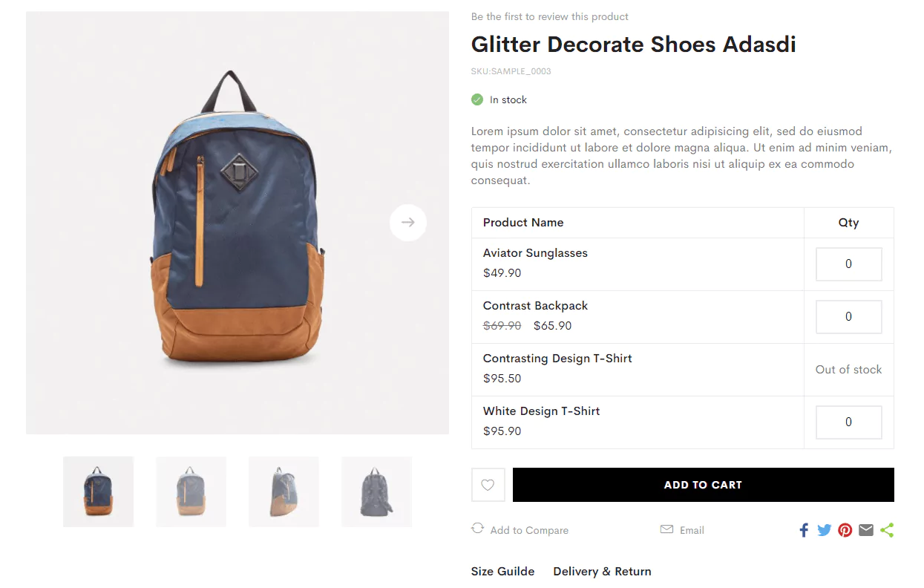Click the next image arrow icon
This screenshot has width=924, height=588.
tap(407, 222)
